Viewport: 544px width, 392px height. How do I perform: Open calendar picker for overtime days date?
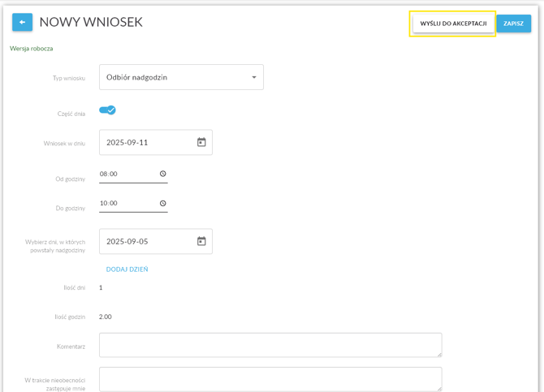coord(201,241)
